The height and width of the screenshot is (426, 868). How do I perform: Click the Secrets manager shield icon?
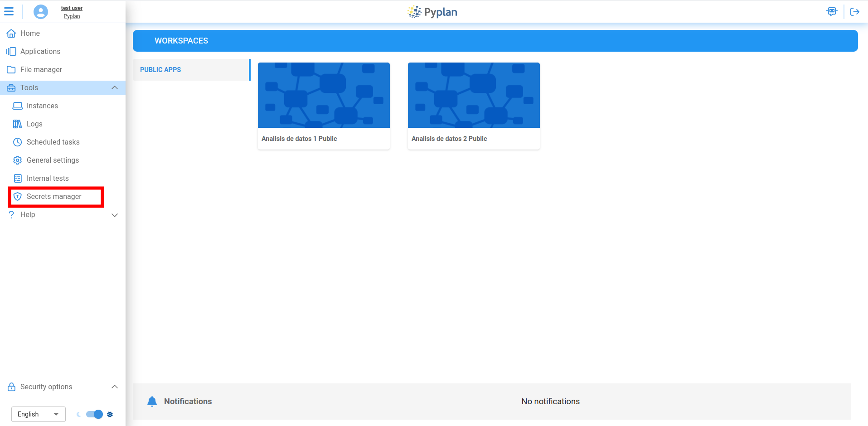tap(18, 197)
